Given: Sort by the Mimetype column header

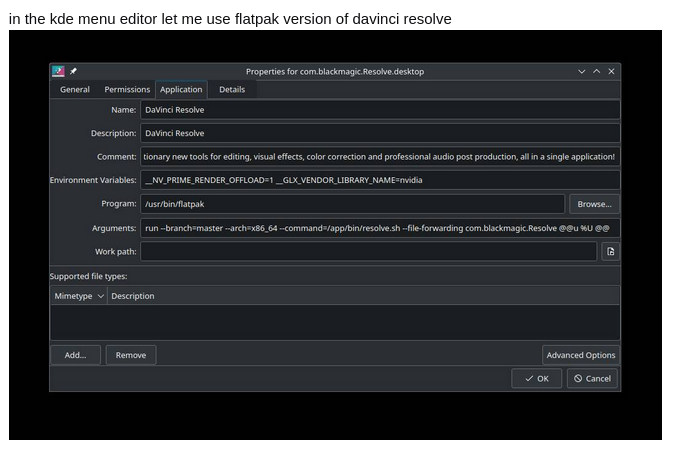Looking at the screenshot, I should click(x=79, y=296).
